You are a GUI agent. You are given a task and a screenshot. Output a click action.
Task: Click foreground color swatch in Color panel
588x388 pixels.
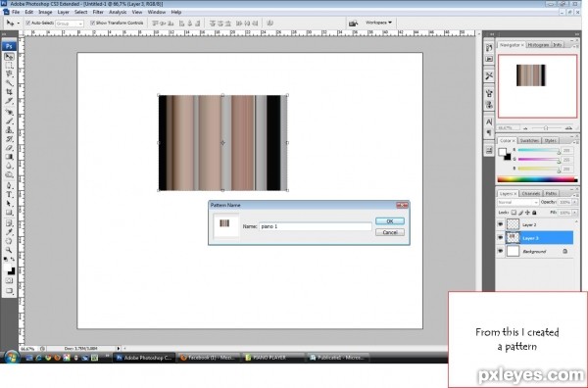(502, 152)
